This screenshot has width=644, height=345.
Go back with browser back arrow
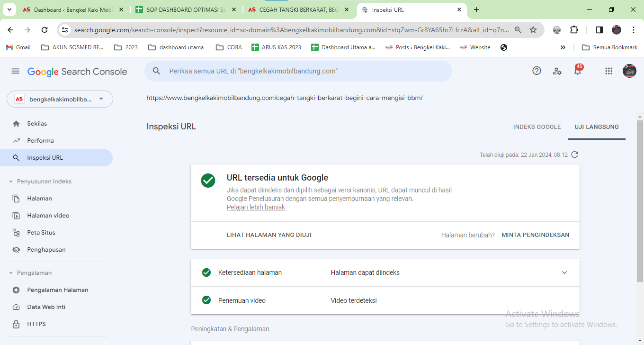(10, 30)
